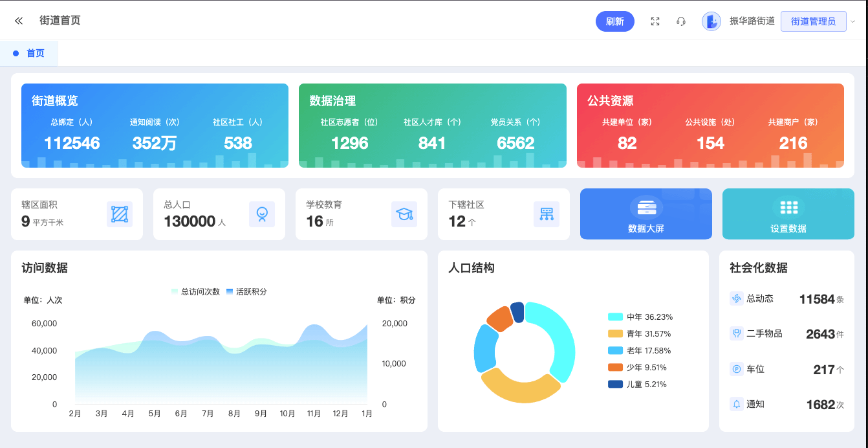The width and height of the screenshot is (868, 448).
Task: Click the 老年 blue legend swatch
Action: (x=615, y=351)
